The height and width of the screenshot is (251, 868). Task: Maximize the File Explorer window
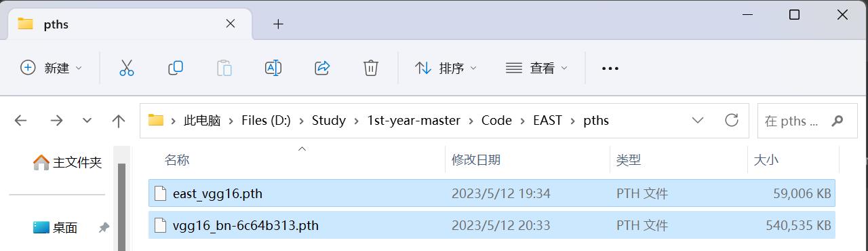pos(794,15)
